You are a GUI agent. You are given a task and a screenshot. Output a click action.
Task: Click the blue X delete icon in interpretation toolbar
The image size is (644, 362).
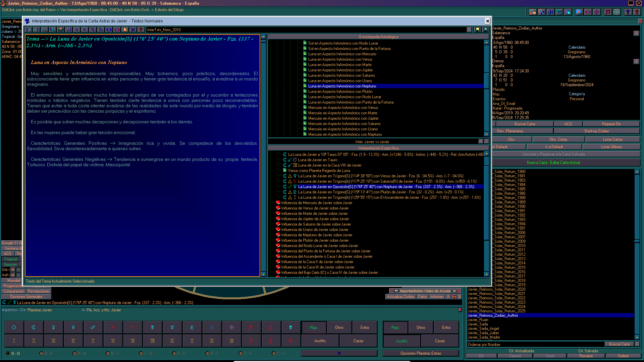click(133, 29)
